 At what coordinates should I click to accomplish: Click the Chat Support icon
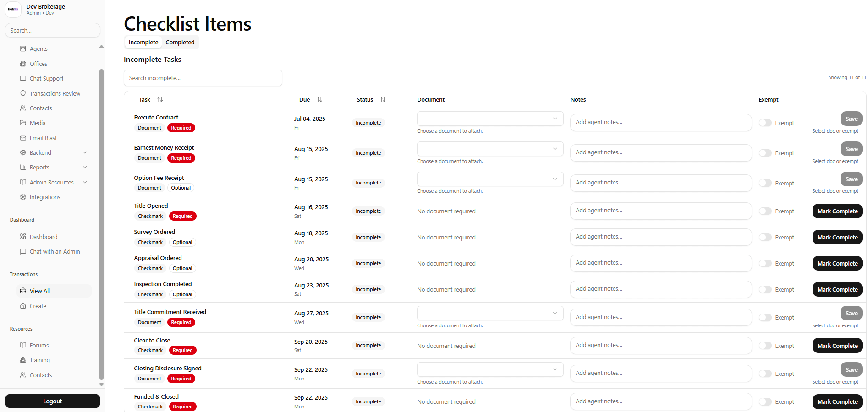pos(23,78)
